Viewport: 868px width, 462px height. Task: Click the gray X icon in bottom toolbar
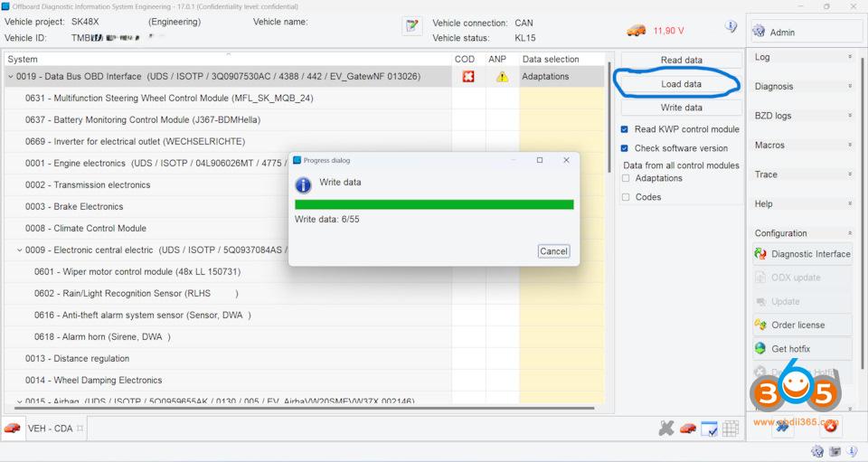(x=666, y=429)
